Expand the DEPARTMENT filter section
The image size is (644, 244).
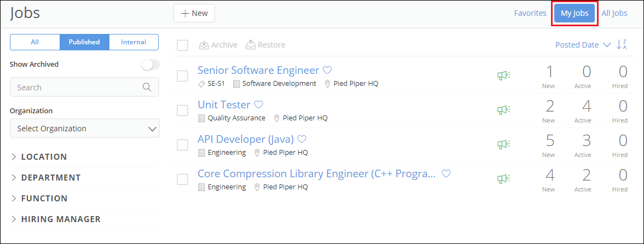tap(50, 178)
